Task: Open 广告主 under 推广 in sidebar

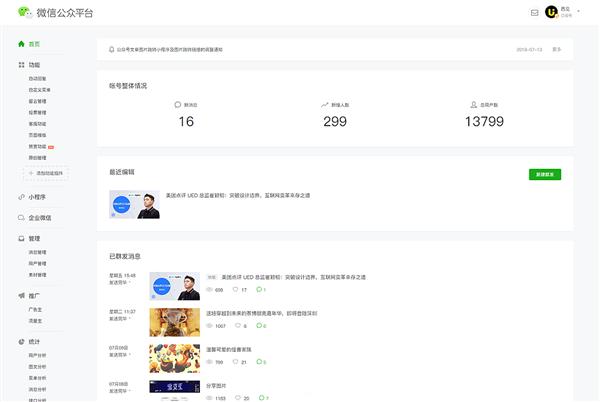Action: coord(35,309)
